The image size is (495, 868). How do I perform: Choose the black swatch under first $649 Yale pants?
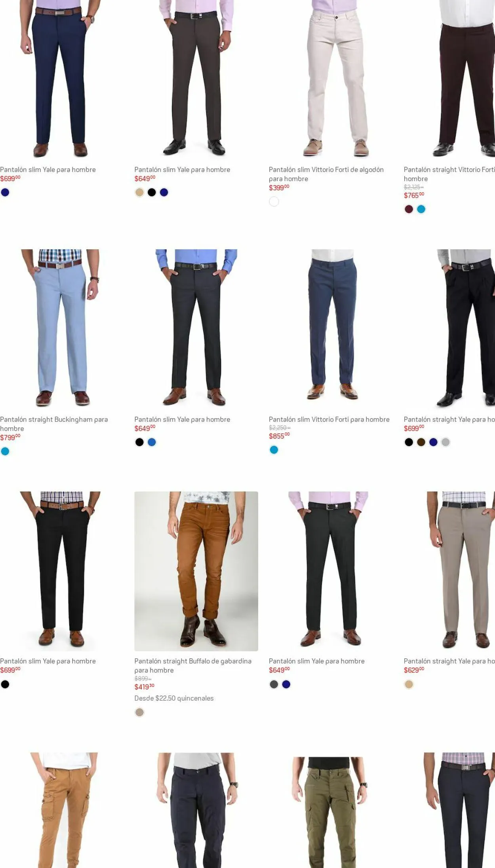click(152, 192)
